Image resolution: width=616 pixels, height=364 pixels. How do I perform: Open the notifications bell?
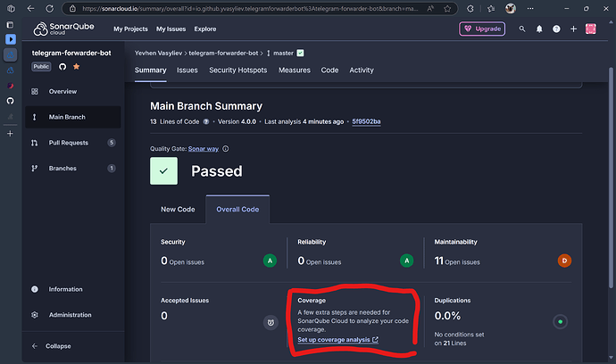[x=539, y=29]
